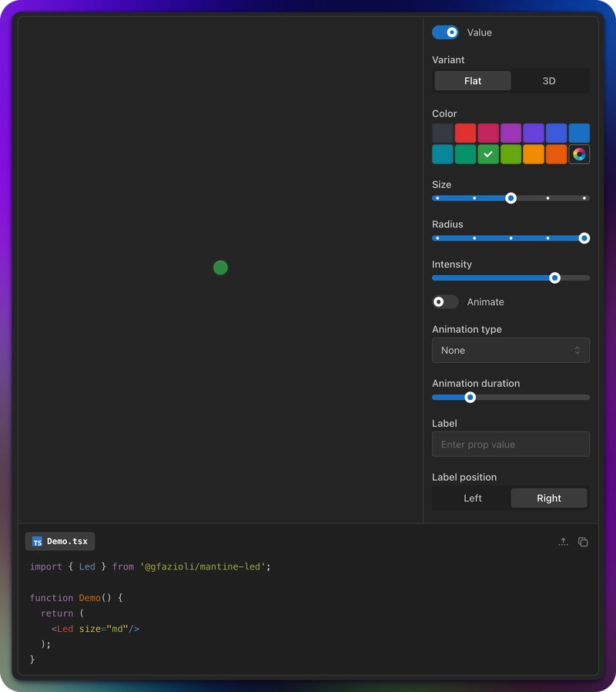The image size is (616, 692).
Task: Set label position to Right
Action: [x=549, y=499]
